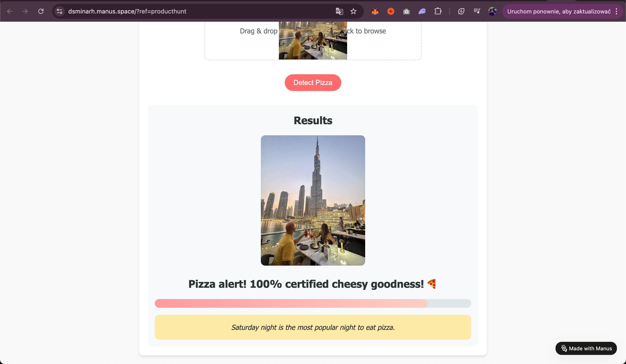Screen dimensions: 626x364
Task: Click the Made with Manus badge
Action: click(586, 348)
